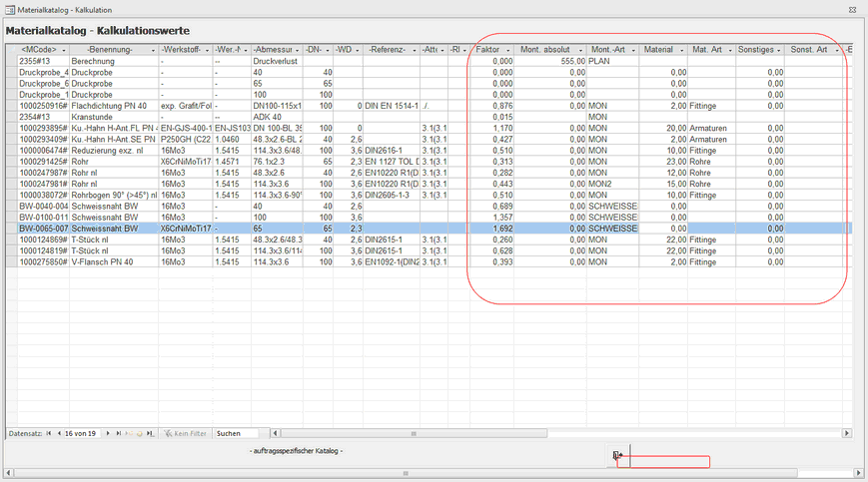Open the Benennung column filter dropdown

pyautogui.click(x=153, y=50)
